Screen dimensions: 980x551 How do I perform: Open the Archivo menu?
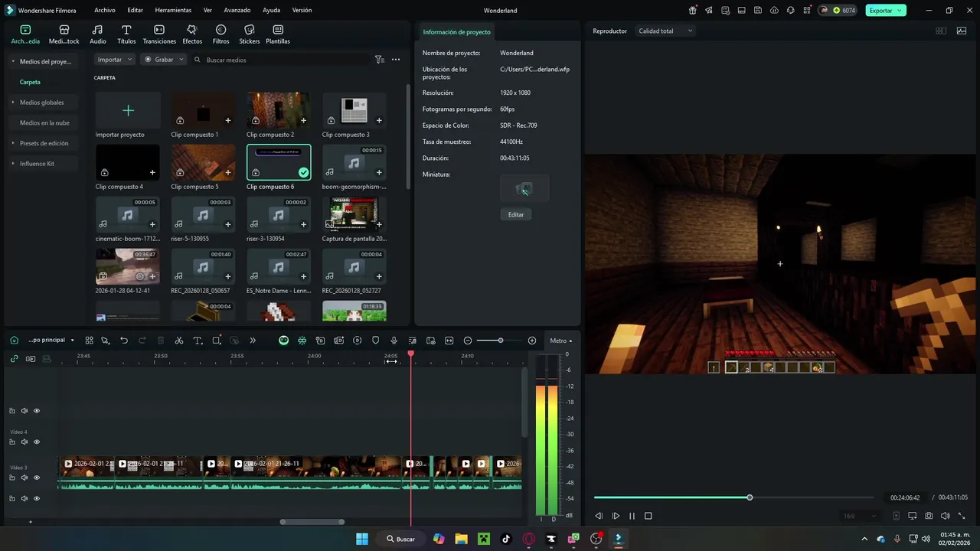105,11
